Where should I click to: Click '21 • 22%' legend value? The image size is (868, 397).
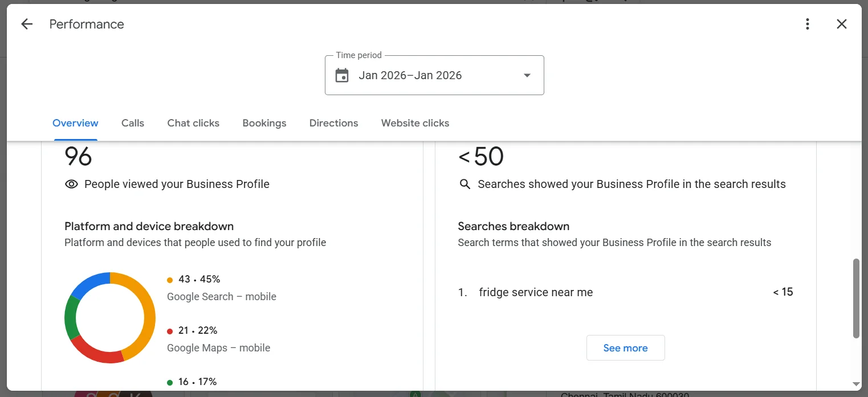(198, 330)
